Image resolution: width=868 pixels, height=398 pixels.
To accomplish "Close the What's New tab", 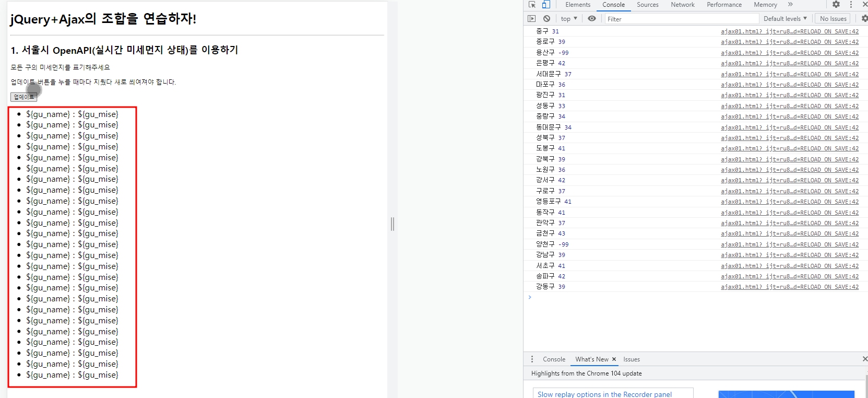I will (614, 359).
